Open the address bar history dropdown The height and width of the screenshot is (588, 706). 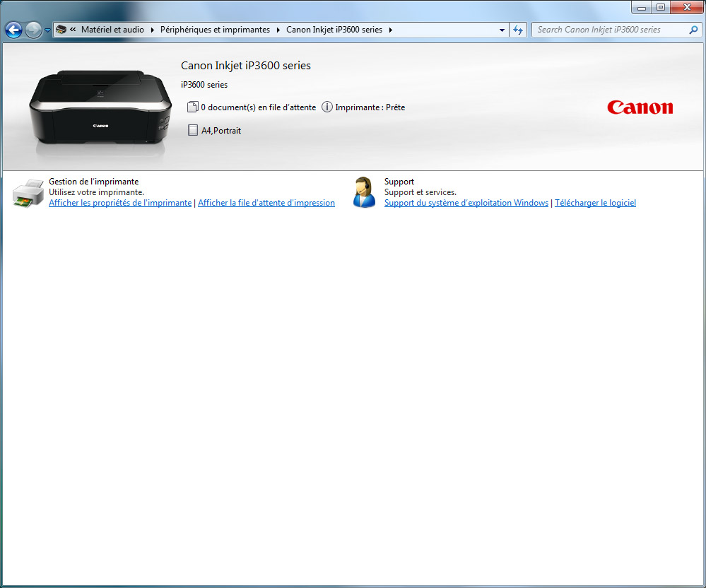point(502,30)
